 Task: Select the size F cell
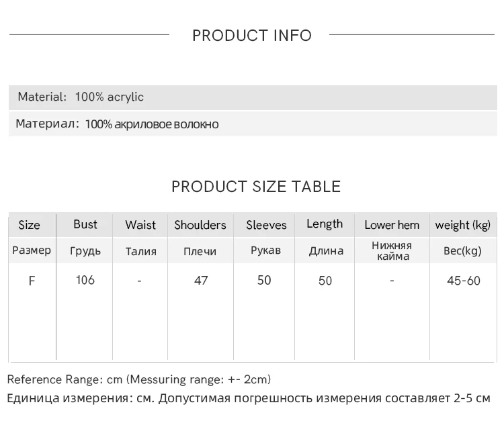32,281
